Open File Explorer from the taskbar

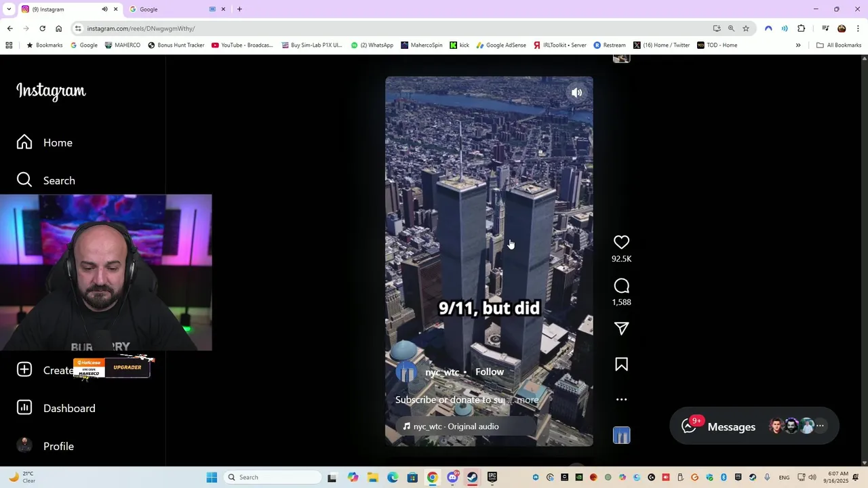pos(373,477)
